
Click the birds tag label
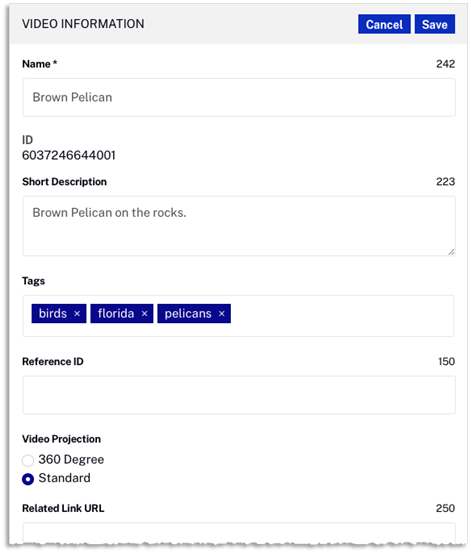coord(53,313)
